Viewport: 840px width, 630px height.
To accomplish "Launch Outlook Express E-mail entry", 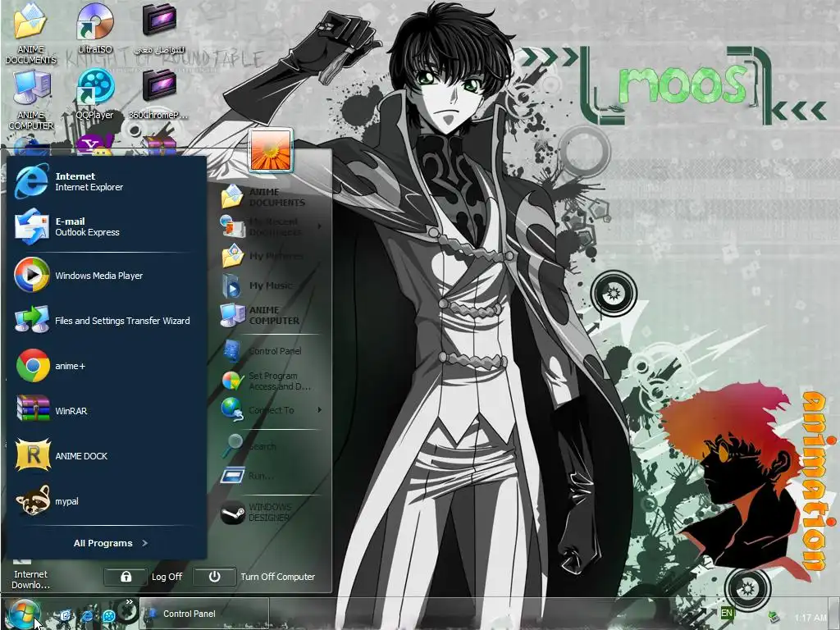I will click(x=106, y=226).
